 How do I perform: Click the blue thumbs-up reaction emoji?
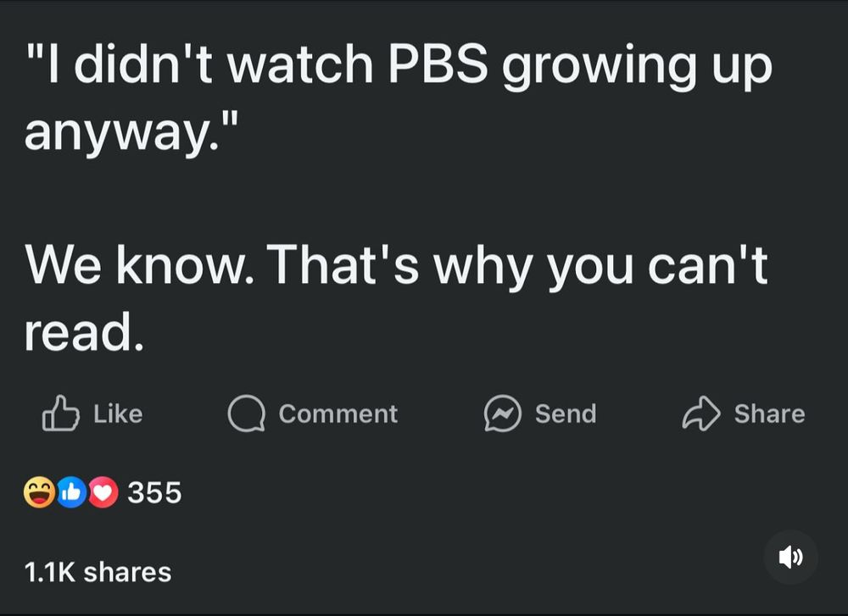[71, 492]
